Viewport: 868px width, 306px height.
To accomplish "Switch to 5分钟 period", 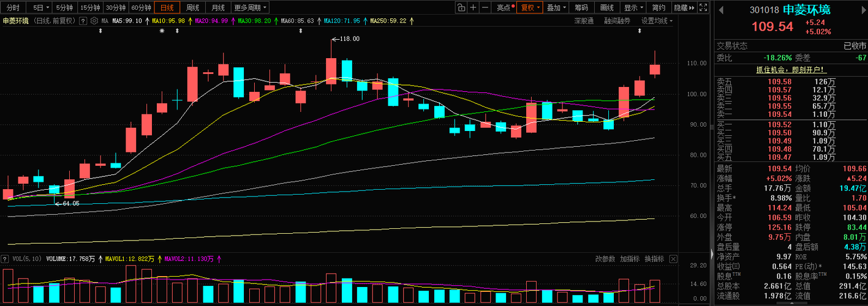I will pos(63,8).
